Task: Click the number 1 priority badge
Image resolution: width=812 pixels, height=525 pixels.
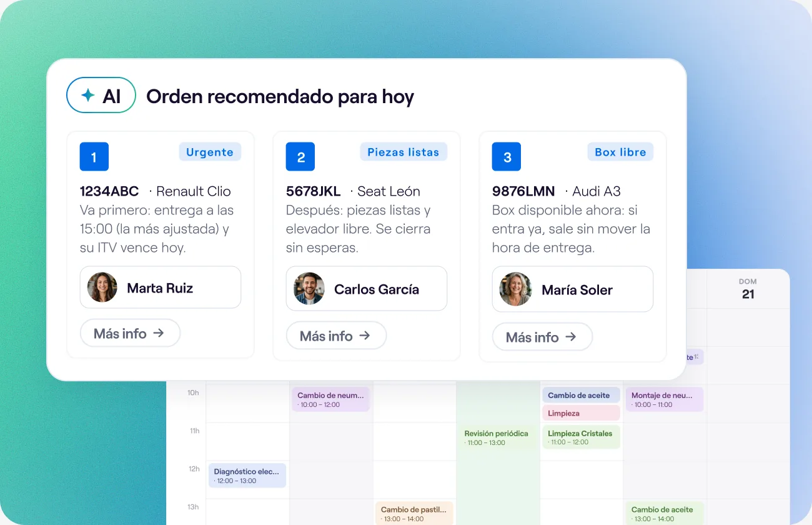Action: coord(94,157)
